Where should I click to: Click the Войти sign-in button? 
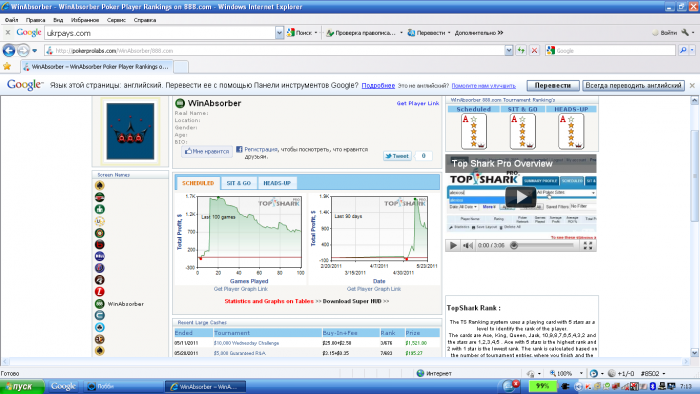(664, 33)
